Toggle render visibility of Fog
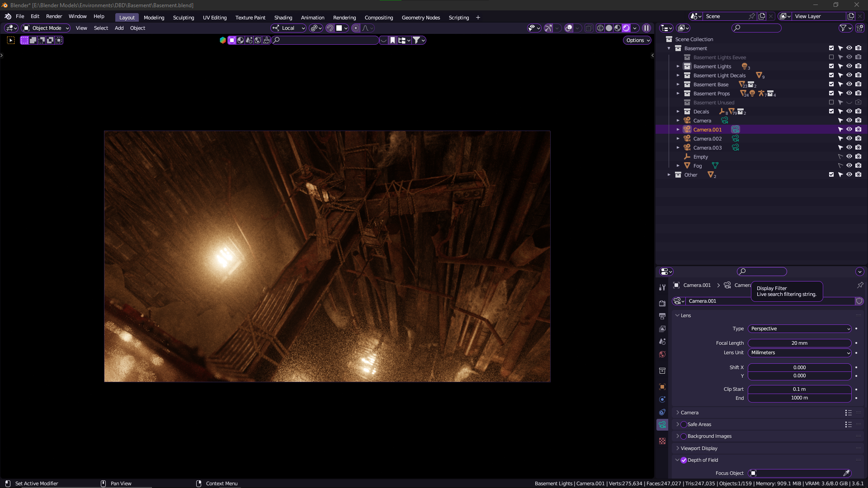Viewport: 868px width, 488px height. pos(858,165)
